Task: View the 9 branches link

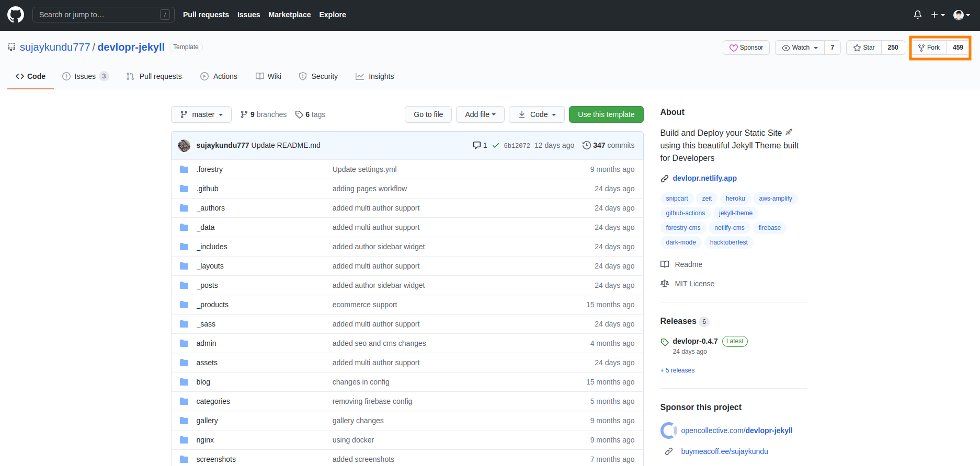Action: pyautogui.click(x=264, y=114)
